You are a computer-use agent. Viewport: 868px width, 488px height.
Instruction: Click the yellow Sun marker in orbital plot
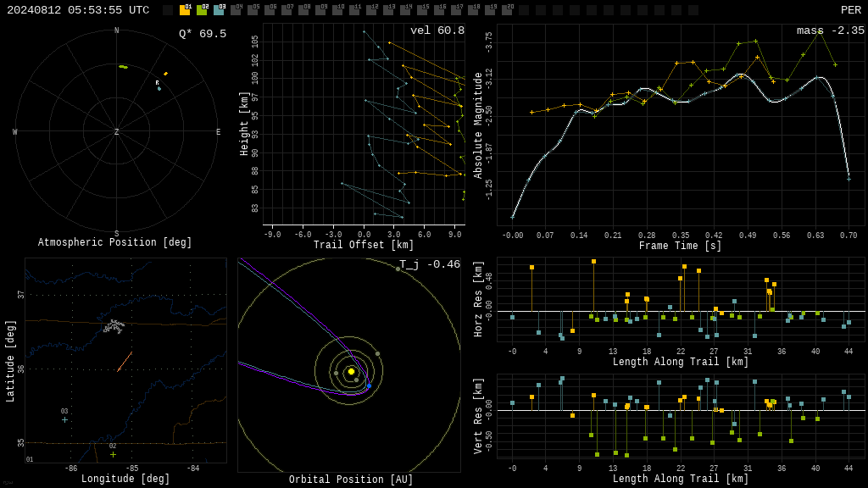[351, 372]
